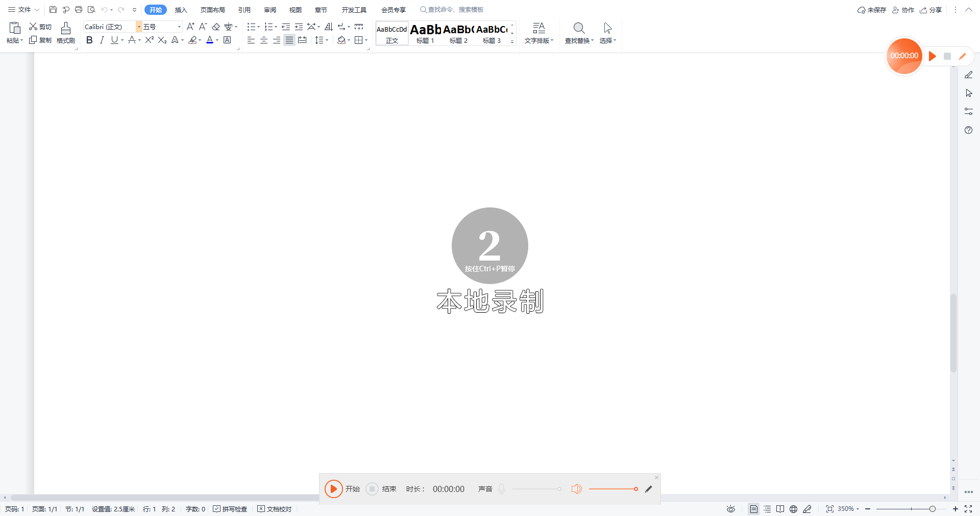The width and height of the screenshot is (980, 516).
Task: Click the Clear formatting eraser icon
Action: [x=216, y=27]
